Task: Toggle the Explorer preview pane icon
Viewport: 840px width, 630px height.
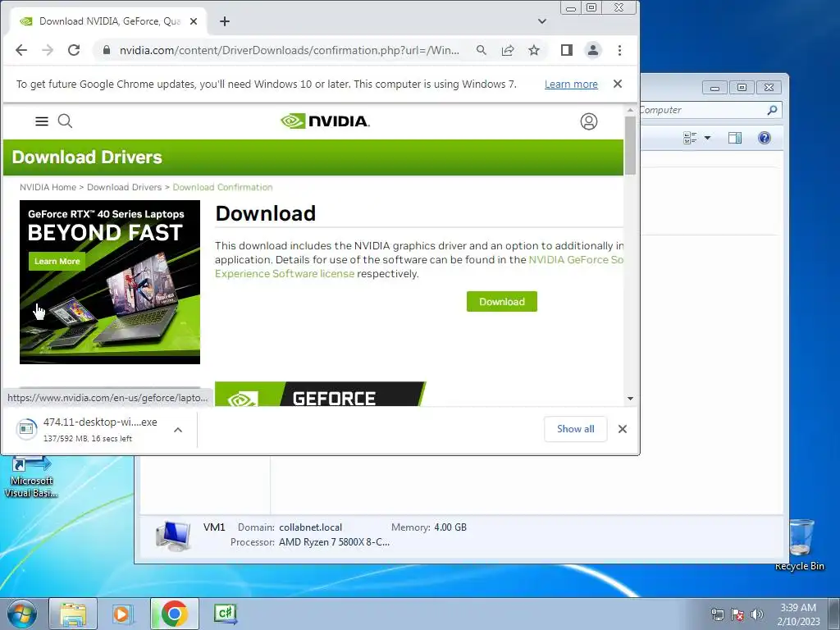Action: tap(735, 138)
